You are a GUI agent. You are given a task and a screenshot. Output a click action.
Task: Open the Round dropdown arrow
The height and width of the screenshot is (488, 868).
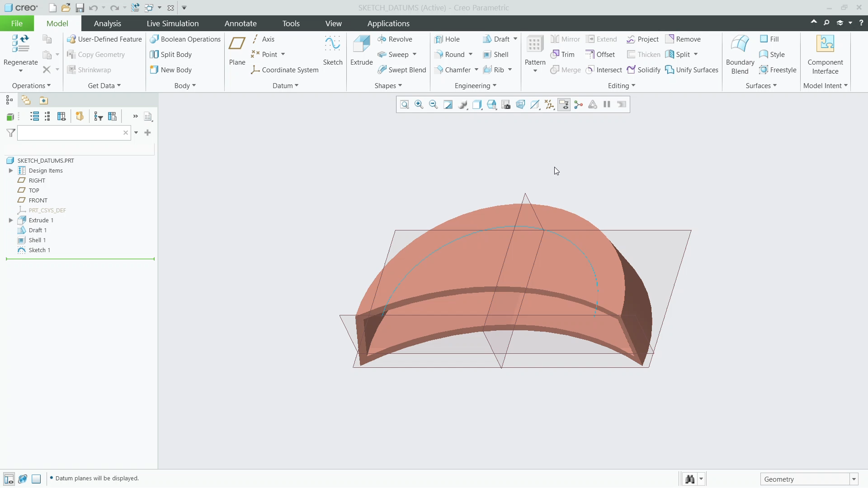[x=471, y=55]
